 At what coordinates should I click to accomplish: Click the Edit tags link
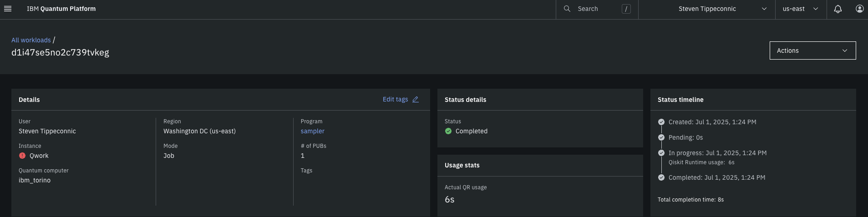click(x=395, y=99)
